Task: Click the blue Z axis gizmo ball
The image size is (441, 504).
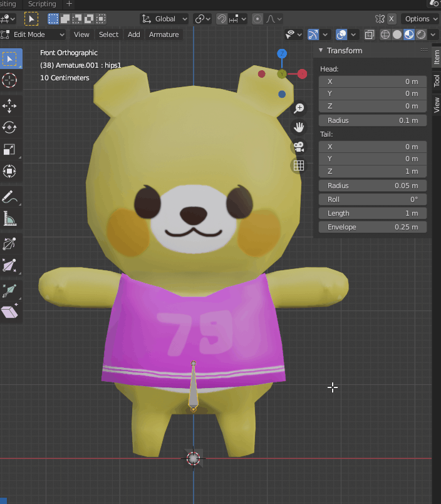Action: (282, 54)
